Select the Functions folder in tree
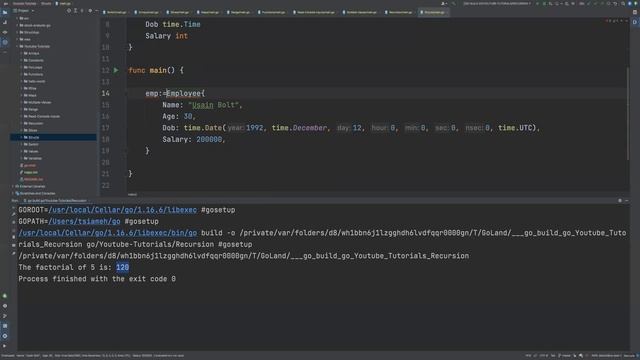640x360 pixels. pos(36,74)
